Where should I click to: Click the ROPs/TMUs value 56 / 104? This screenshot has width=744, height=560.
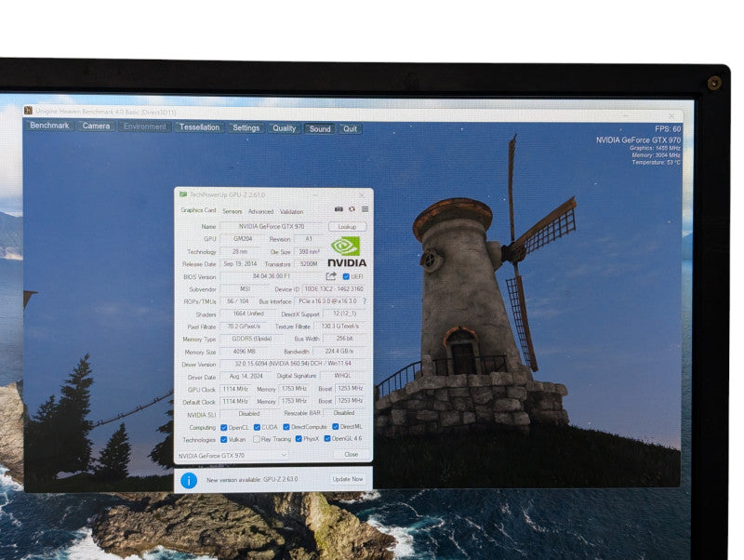pos(237,301)
